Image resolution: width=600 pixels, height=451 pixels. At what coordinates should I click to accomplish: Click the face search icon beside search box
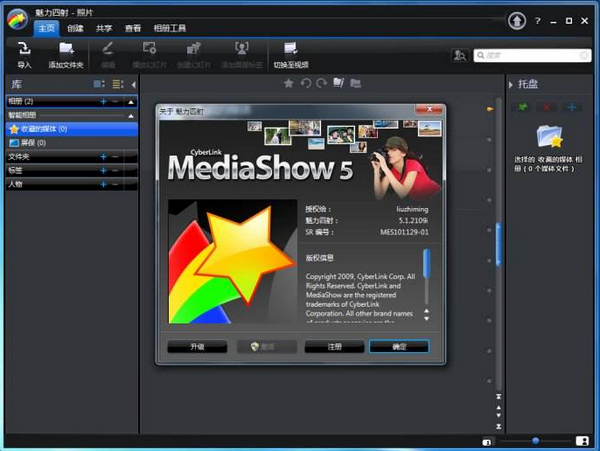point(459,55)
